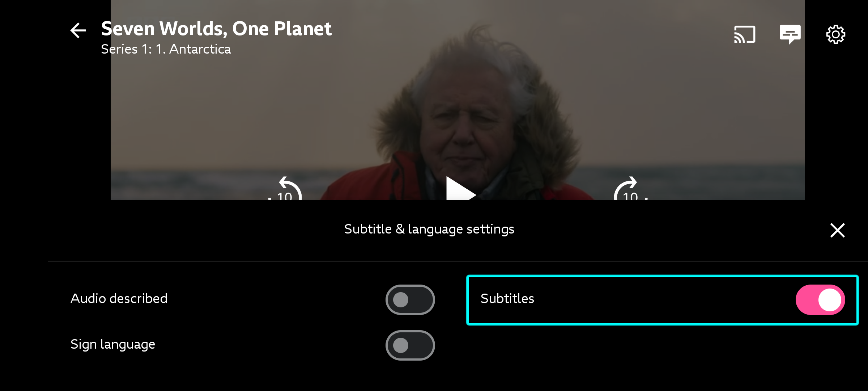
Task: Go back using the arrow icon
Action: pos(78,31)
